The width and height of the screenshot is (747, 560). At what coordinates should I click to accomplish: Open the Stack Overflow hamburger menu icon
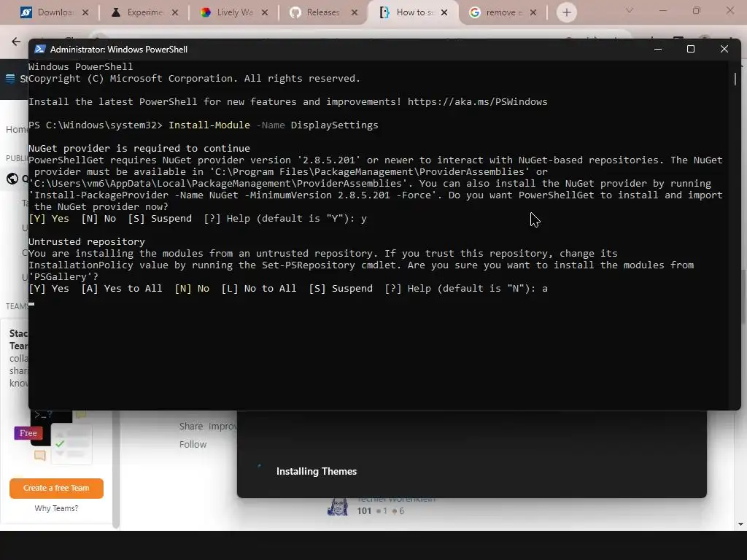point(10,79)
